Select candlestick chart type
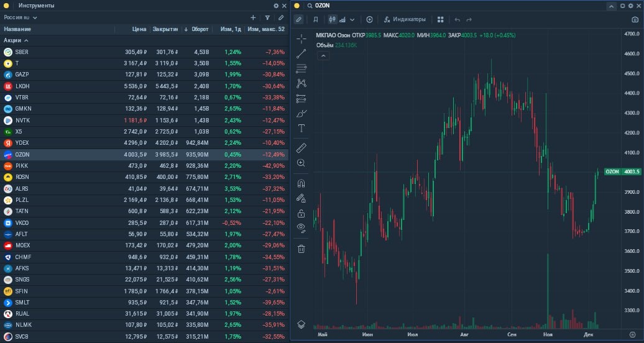The width and height of the screenshot is (644, 343). click(x=332, y=19)
